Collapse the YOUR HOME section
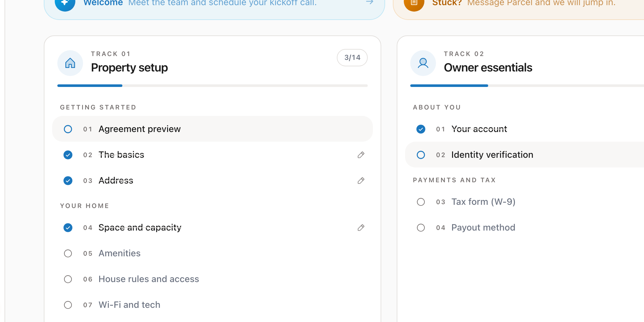The image size is (644, 322). click(84, 205)
